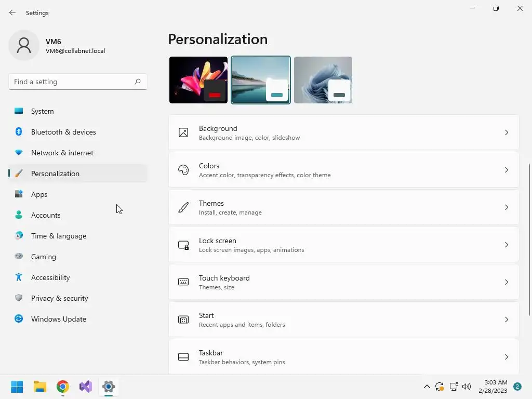Switch to Apps settings category
This screenshot has width=532, height=399.
coord(78,194)
